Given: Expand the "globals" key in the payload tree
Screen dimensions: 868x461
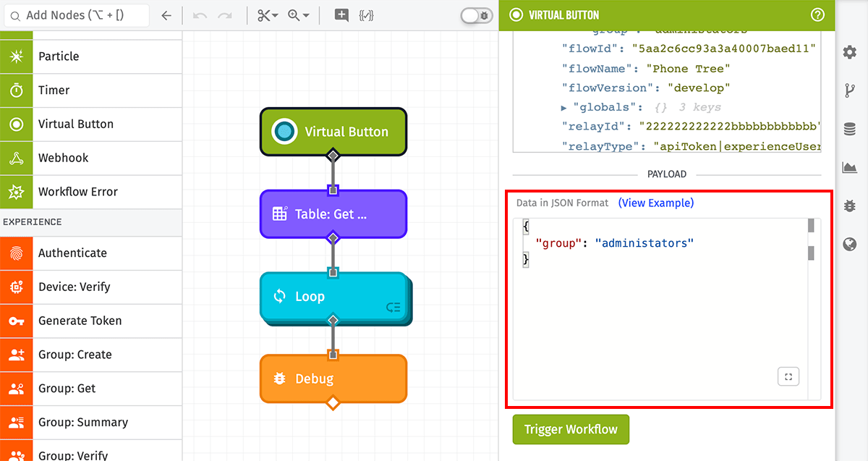Looking at the screenshot, I should (x=564, y=107).
